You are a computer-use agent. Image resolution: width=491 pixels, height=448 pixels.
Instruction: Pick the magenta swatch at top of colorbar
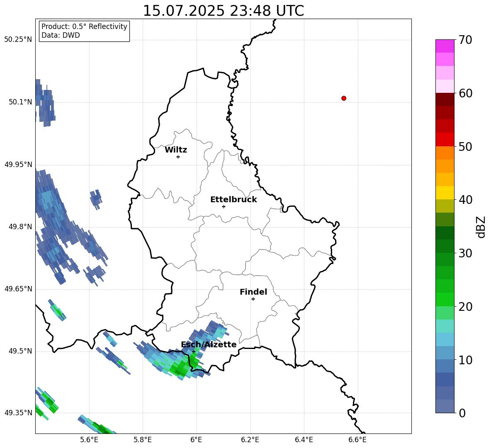(445, 46)
